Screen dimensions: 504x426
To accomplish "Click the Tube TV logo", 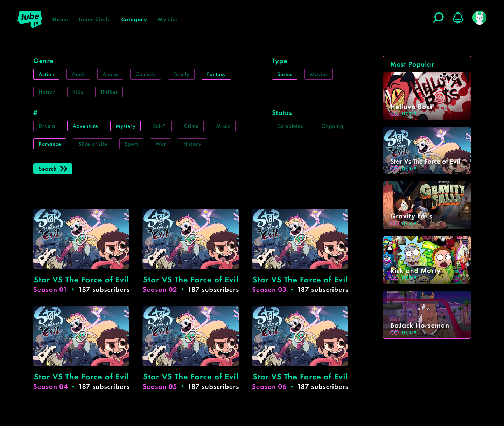I will [30, 19].
